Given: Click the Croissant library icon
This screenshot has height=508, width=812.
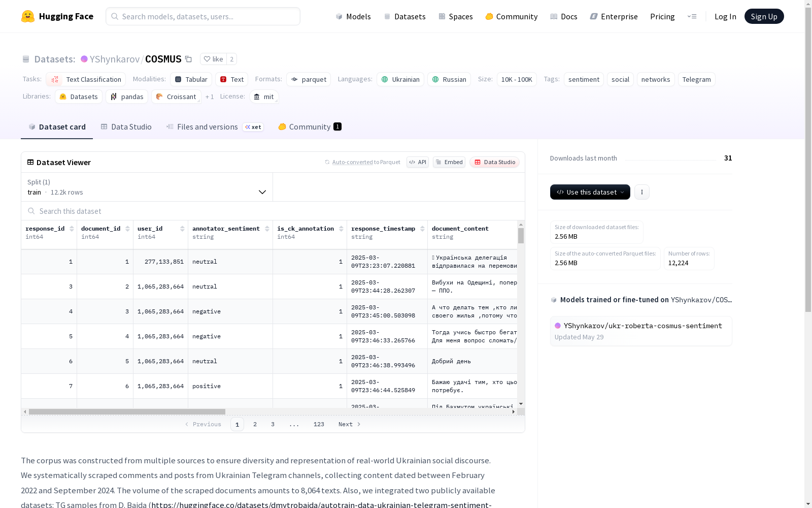Looking at the screenshot, I should pos(159,97).
